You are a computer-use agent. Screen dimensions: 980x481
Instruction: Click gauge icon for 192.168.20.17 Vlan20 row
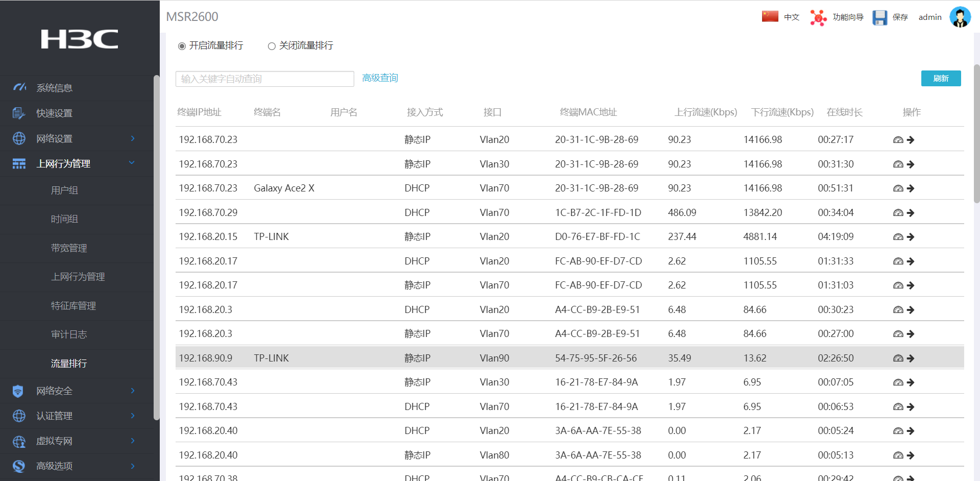[x=898, y=261]
